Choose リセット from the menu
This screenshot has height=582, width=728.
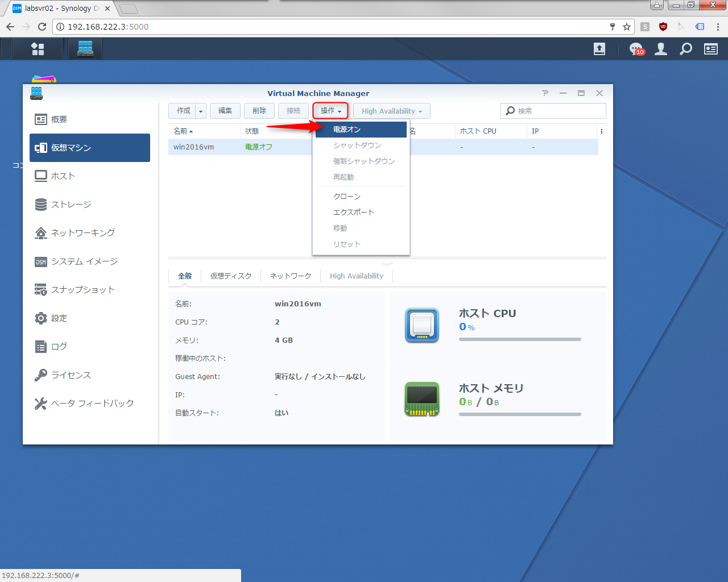pos(361,244)
